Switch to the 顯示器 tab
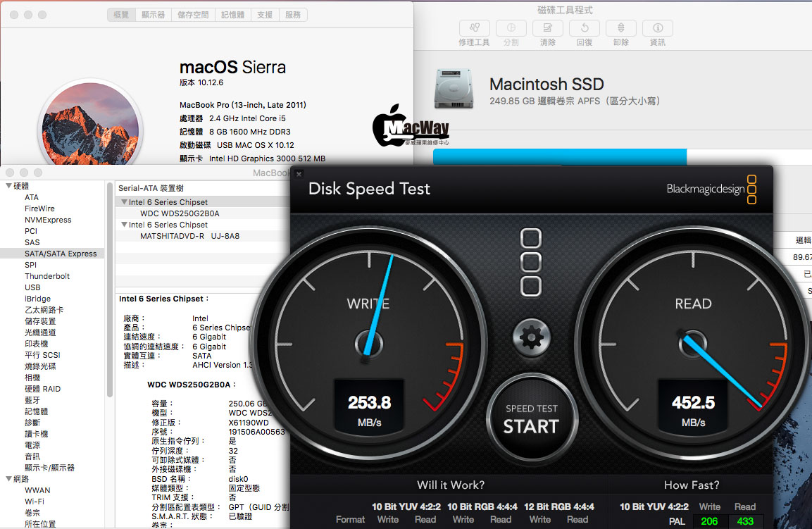This screenshot has width=812, height=529. click(152, 15)
